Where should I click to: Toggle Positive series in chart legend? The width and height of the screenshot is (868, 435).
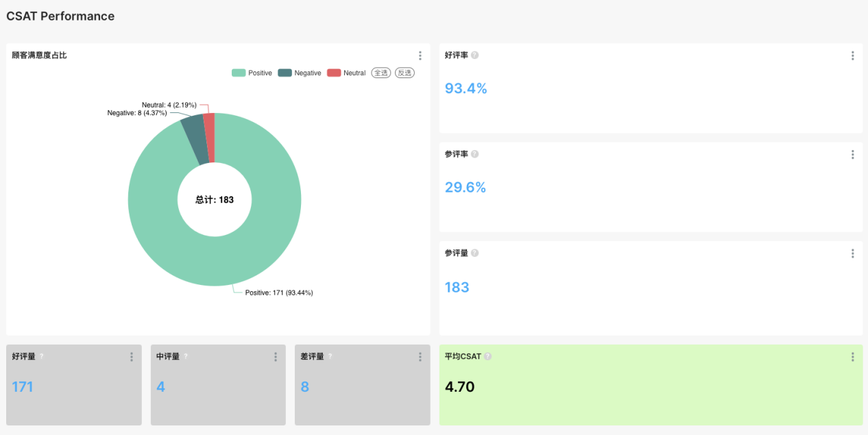click(252, 73)
